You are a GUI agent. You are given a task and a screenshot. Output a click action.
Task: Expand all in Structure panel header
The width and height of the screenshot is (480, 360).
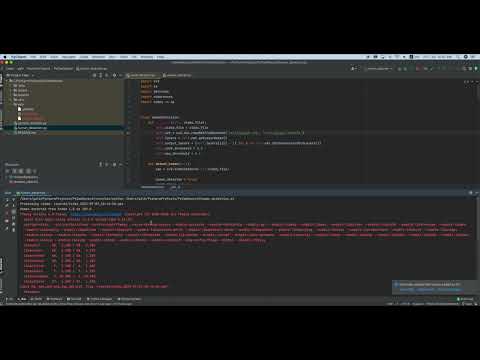[101, 164]
